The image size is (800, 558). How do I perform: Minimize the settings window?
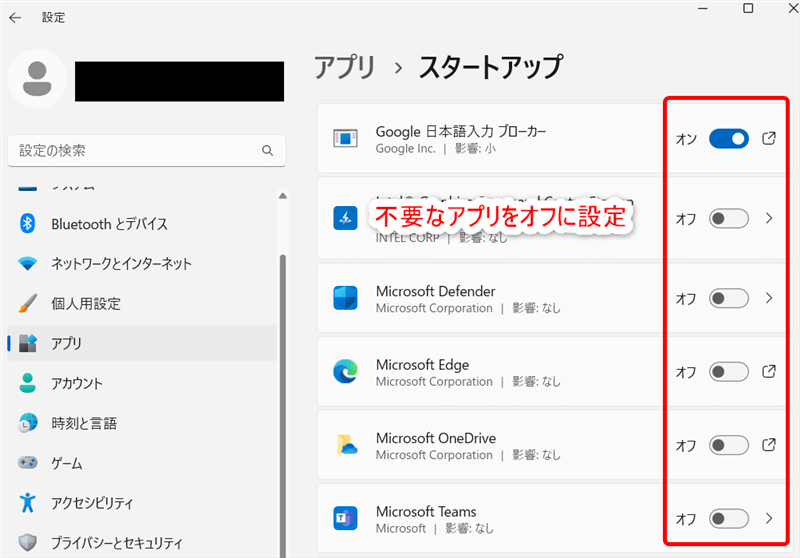[x=703, y=8]
